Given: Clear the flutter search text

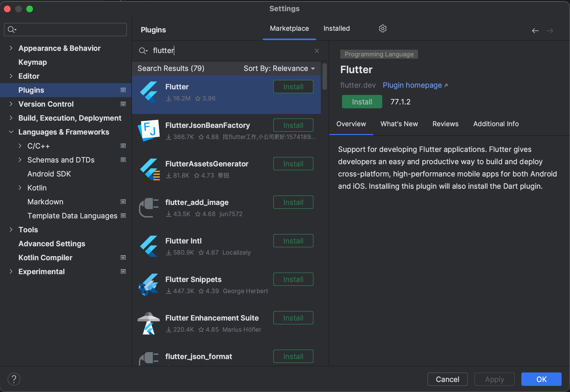Looking at the screenshot, I should pyautogui.click(x=317, y=51).
